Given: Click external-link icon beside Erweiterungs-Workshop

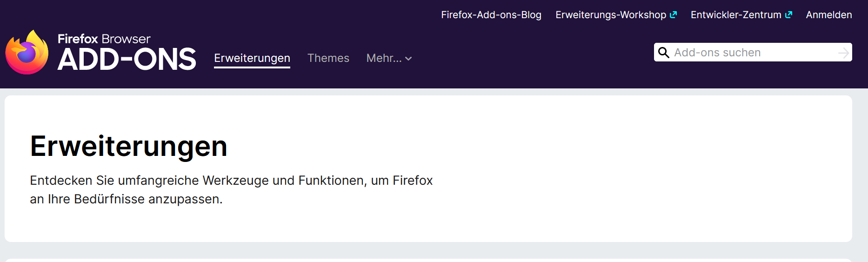Looking at the screenshot, I should click(x=673, y=15).
